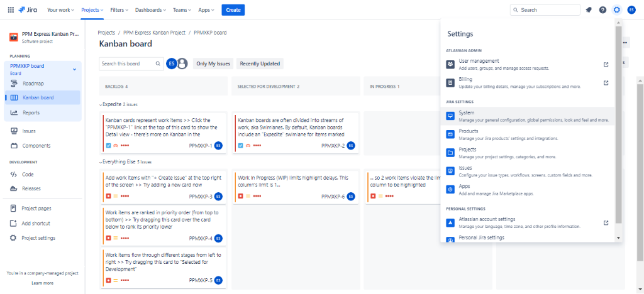
Task: Open the Your work dropdown
Action: pos(61,10)
